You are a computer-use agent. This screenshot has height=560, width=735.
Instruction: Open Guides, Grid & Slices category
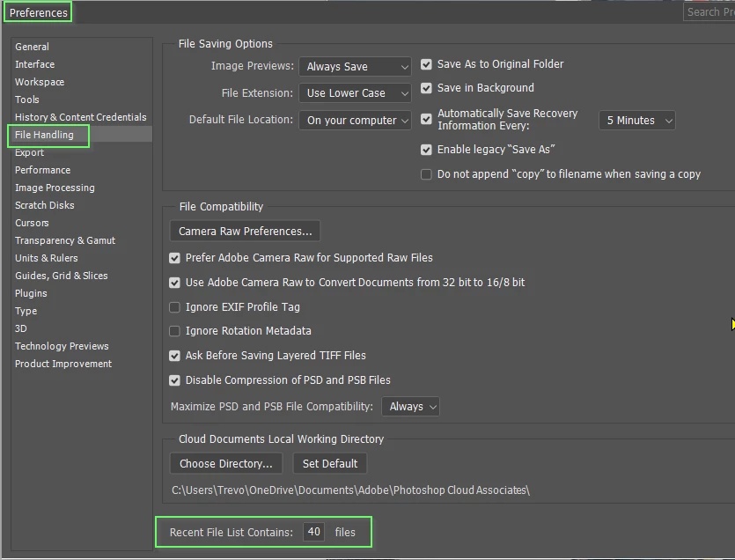click(x=62, y=276)
